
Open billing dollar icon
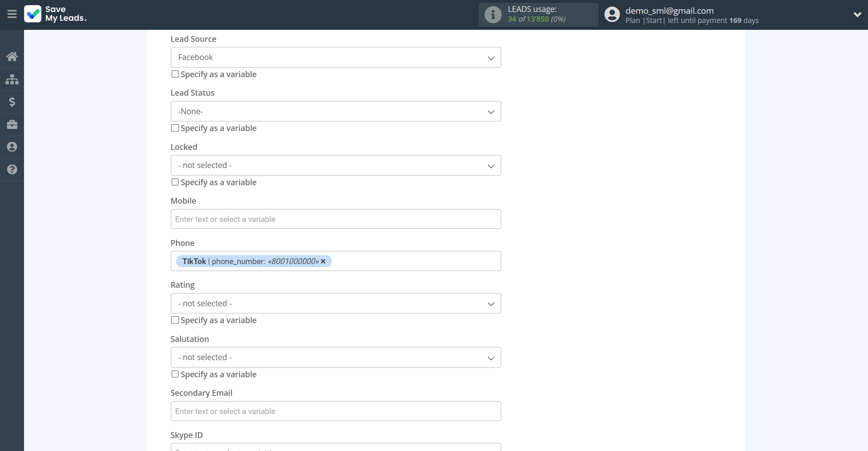[12, 102]
